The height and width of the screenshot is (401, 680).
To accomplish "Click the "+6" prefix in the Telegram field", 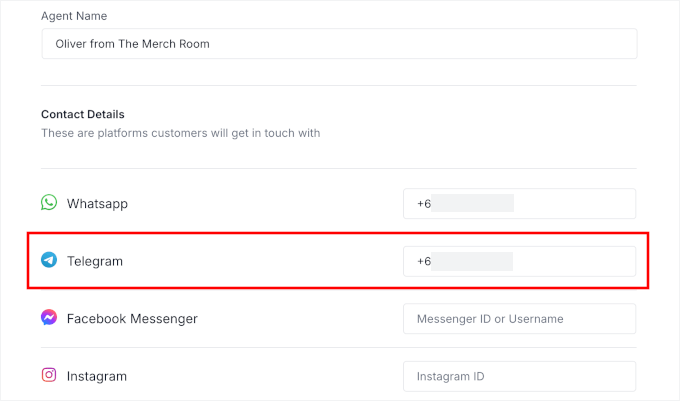I will coord(424,261).
